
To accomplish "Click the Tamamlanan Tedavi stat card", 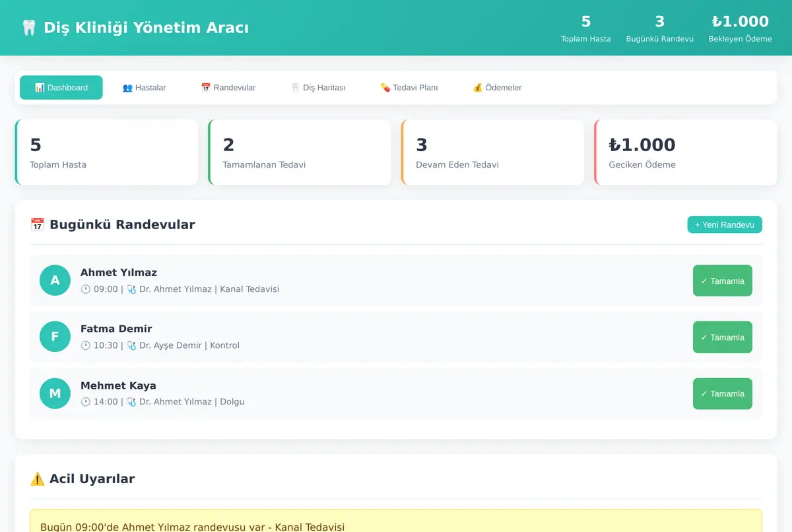I will click(300, 152).
